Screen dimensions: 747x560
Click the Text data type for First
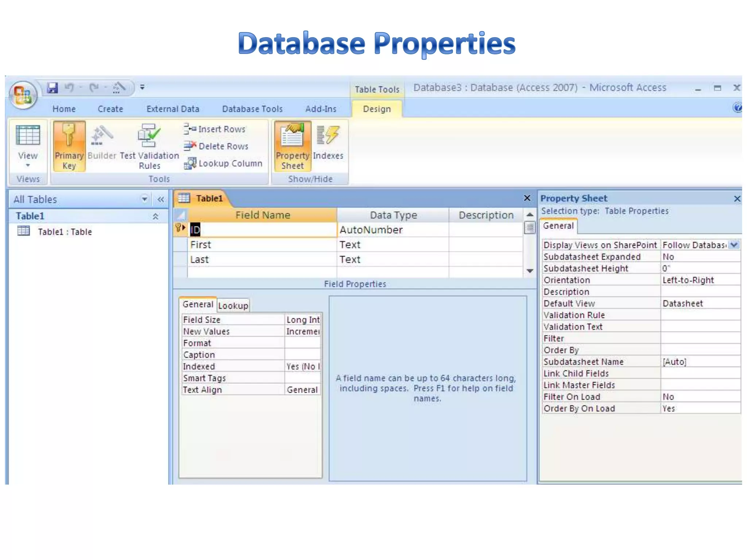coord(393,245)
